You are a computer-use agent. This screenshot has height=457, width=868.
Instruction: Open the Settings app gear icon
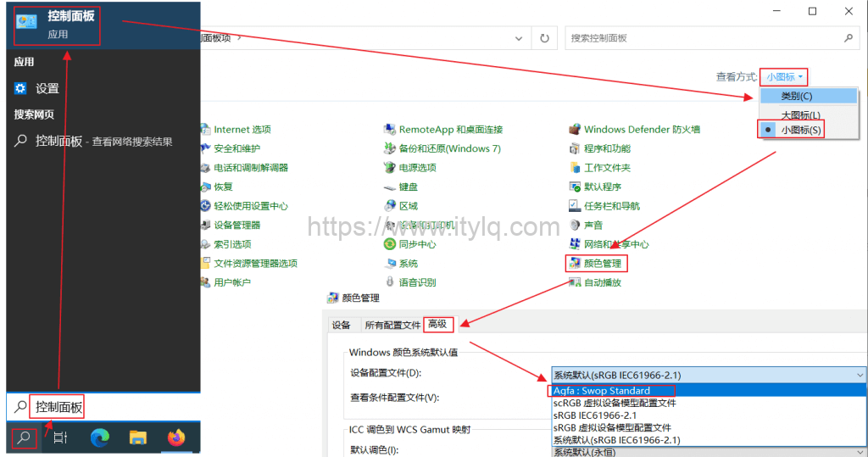pyautogui.click(x=21, y=88)
